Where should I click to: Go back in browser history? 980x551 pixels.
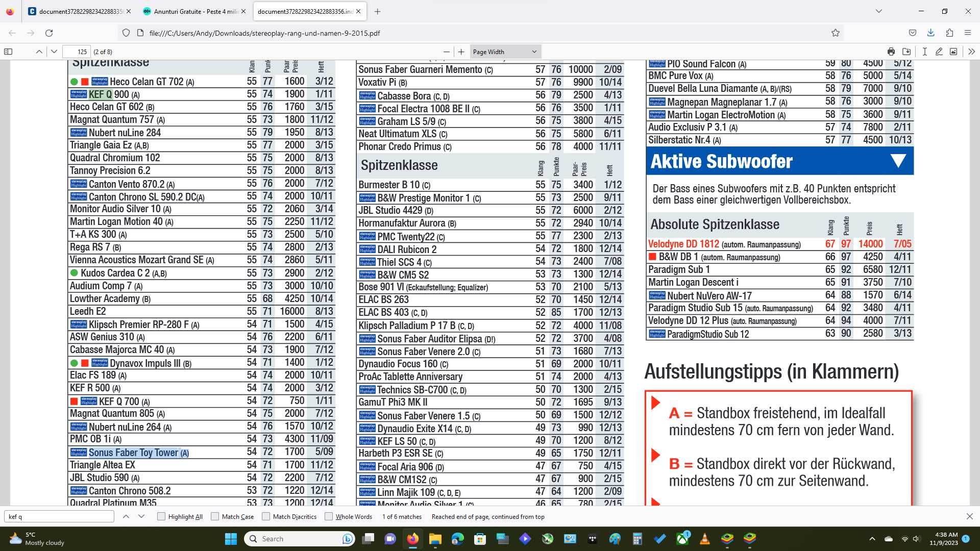[12, 33]
